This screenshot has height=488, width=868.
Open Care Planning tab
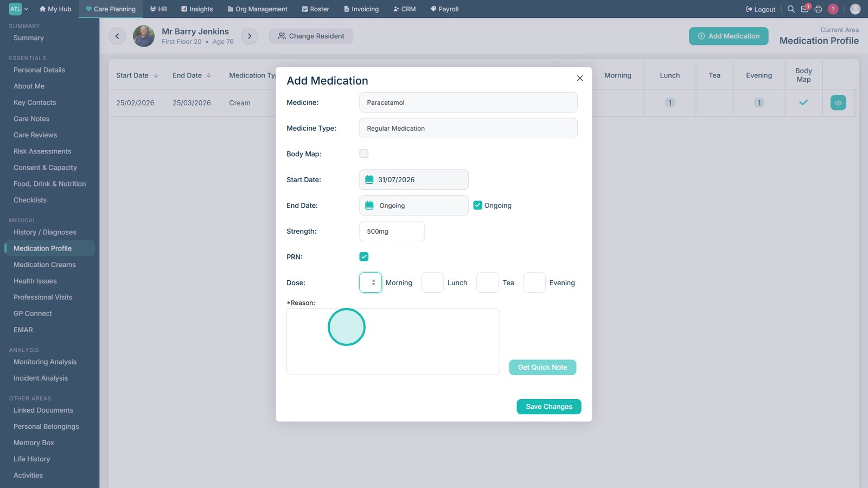111,9
